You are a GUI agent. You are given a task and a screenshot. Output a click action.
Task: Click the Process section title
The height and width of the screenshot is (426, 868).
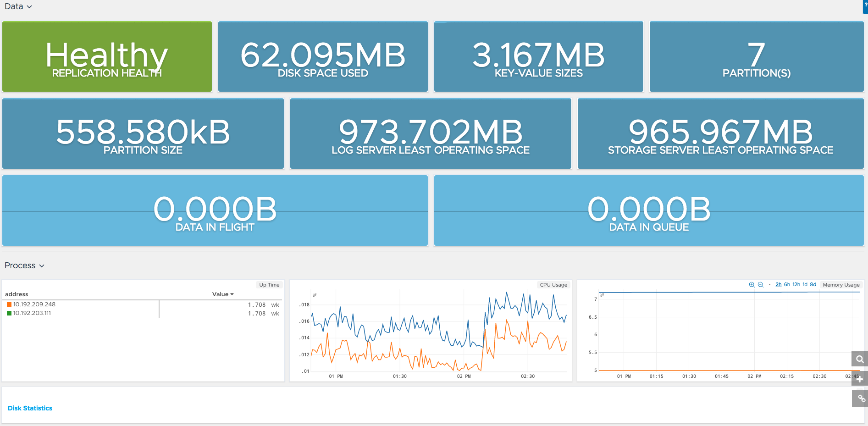click(x=20, y=266)
